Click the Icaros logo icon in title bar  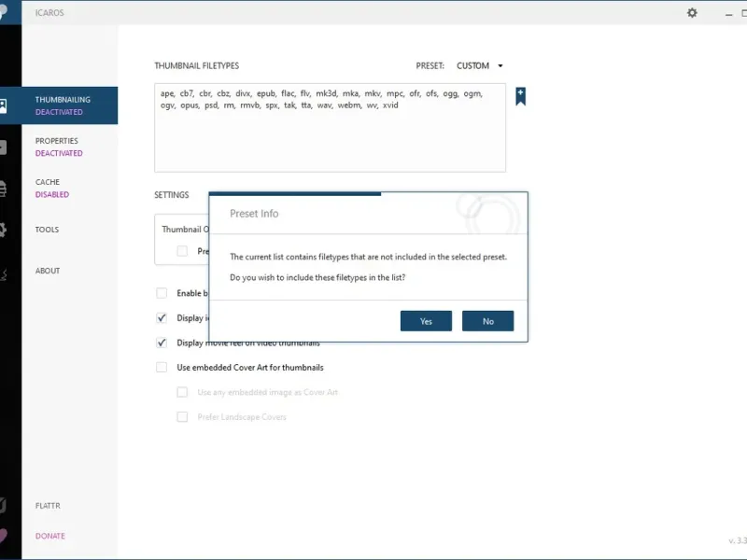4,11
